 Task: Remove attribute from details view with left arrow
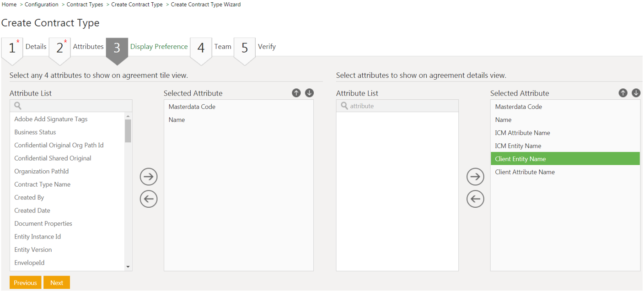[x=475, y=199]
